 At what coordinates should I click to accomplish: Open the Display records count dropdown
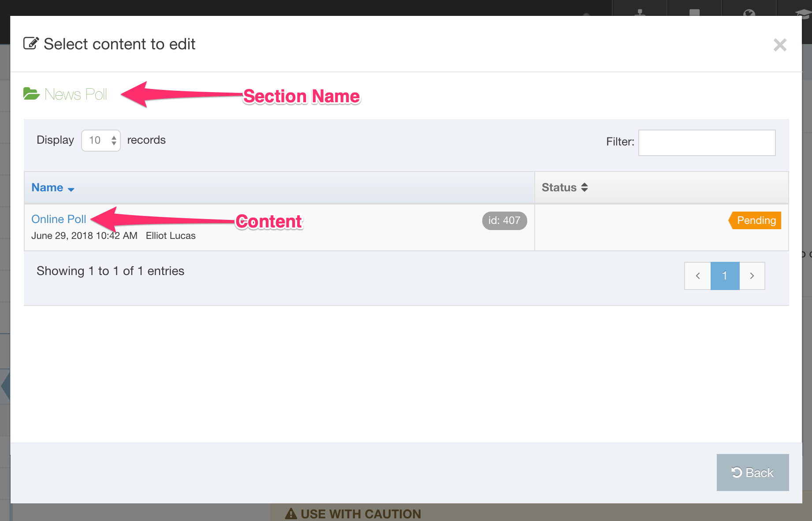[101, 141]
